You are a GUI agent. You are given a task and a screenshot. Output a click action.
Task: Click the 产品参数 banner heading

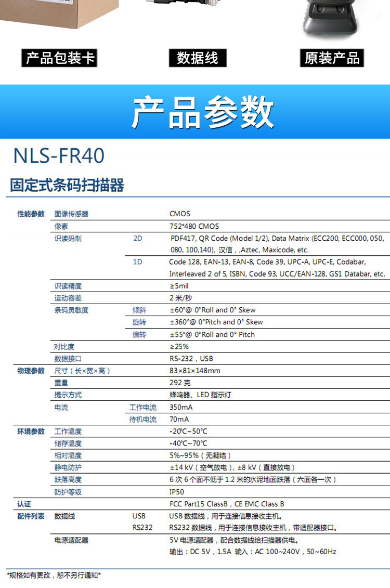coord(203,112)
